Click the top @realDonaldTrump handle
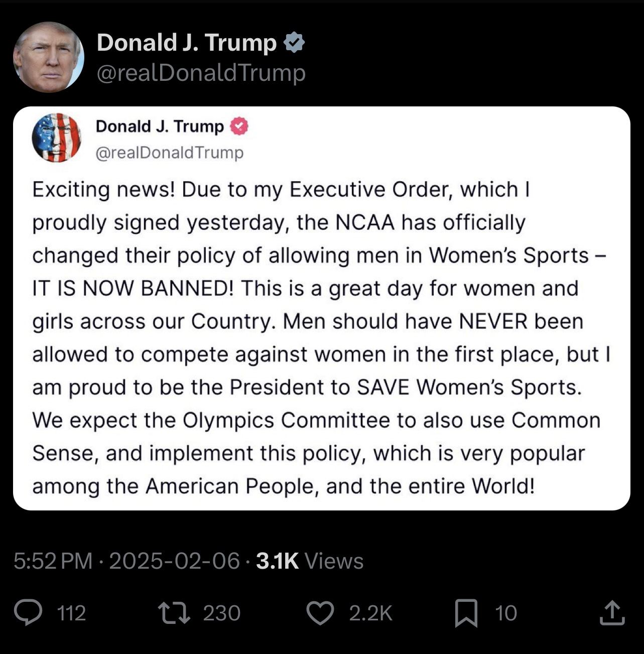 (201, 73)
